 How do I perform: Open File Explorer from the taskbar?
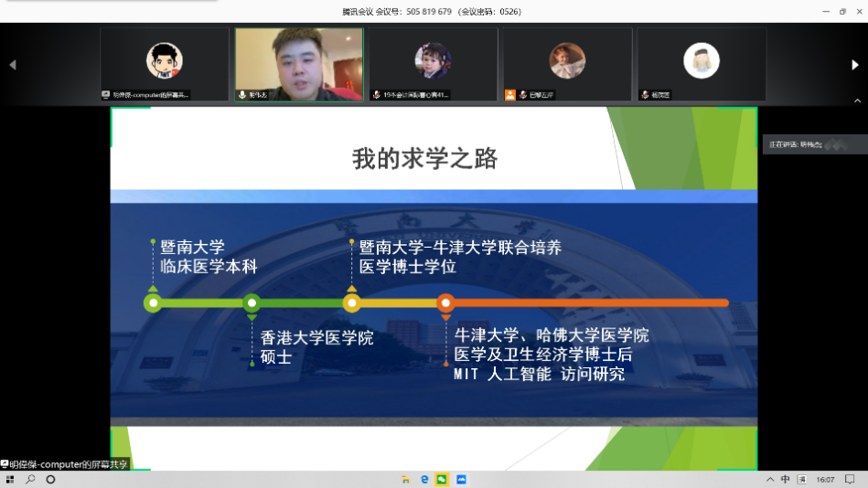405,479
